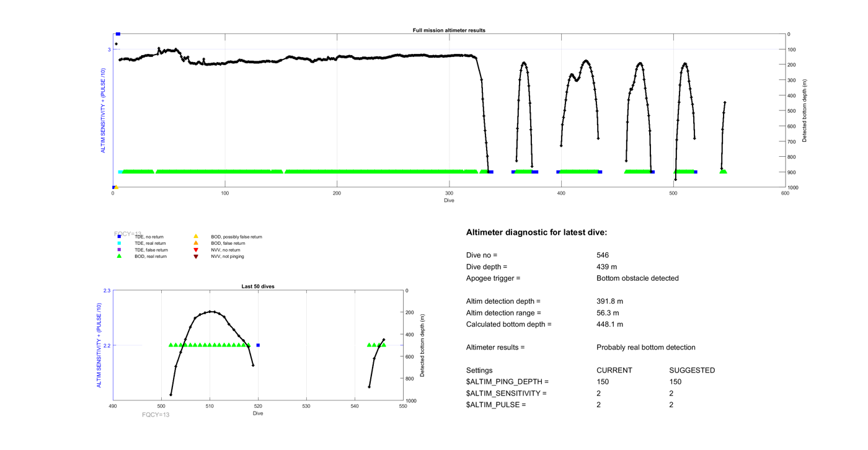The height and width of the screenshot is (450, 868).
Task: Click the yellow triangle BOD possibly false return icon
Action: pos(196,236)
